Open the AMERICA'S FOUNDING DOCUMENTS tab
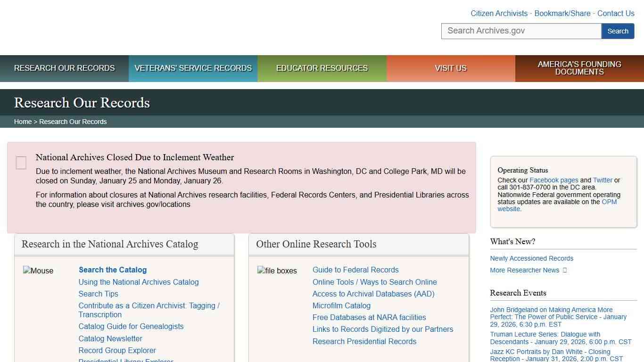The width and height of the screenshot is (644, 362). click(579, 68)
